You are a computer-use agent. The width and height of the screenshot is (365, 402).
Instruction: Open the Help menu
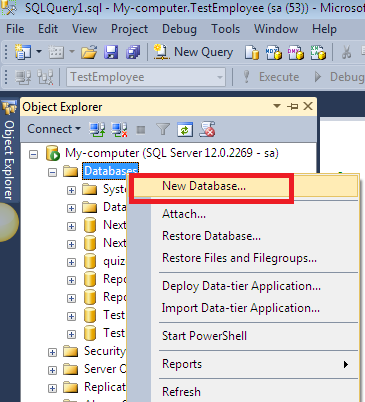click(324, 29)
